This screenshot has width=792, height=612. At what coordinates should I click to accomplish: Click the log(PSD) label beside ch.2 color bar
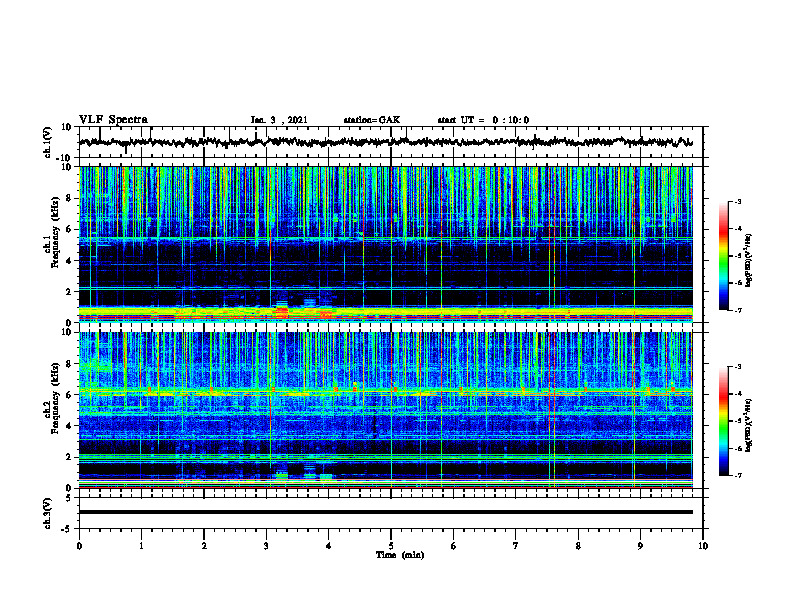(x=749, y=426)
